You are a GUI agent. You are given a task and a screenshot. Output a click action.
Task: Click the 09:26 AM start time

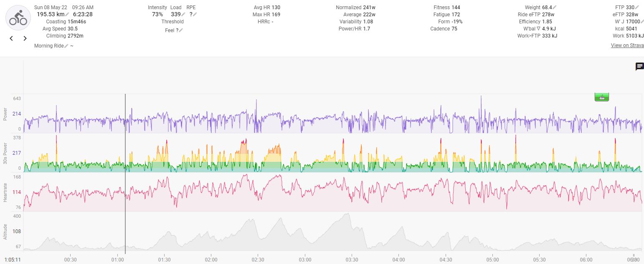[83, 8]
